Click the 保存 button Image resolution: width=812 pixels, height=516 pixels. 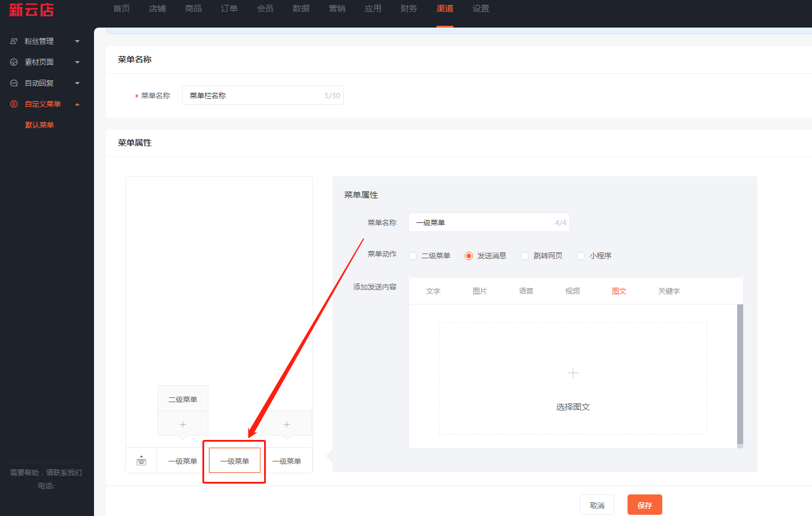tap(644, 505)
